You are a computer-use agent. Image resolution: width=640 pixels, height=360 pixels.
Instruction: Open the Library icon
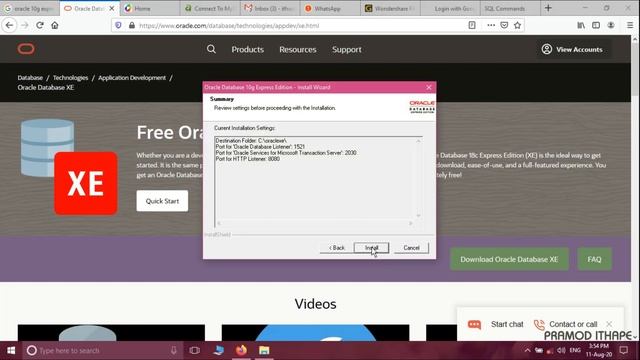click(x=581, y=25)
